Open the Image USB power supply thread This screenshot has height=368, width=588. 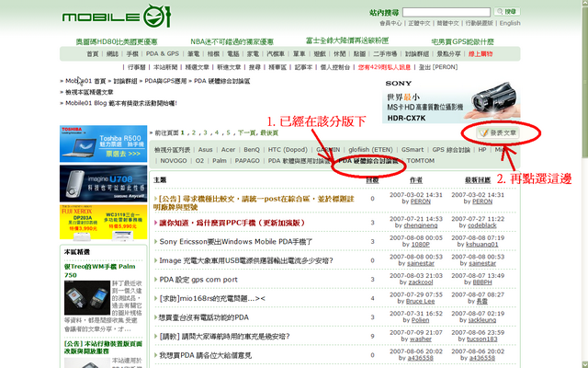246,260
